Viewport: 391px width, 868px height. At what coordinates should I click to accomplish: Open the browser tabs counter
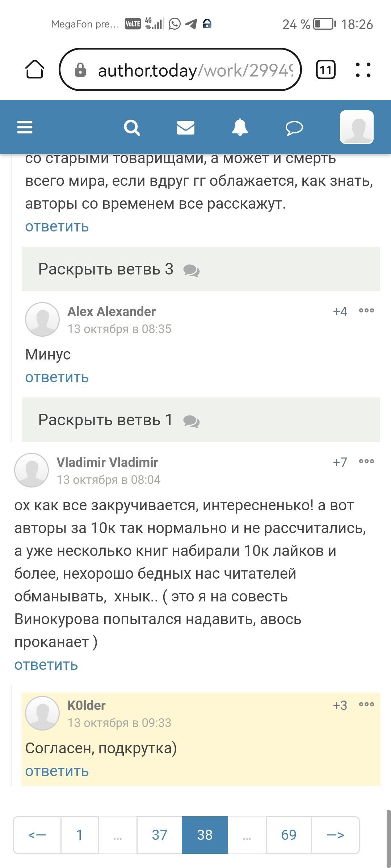(x=325, y=69)
